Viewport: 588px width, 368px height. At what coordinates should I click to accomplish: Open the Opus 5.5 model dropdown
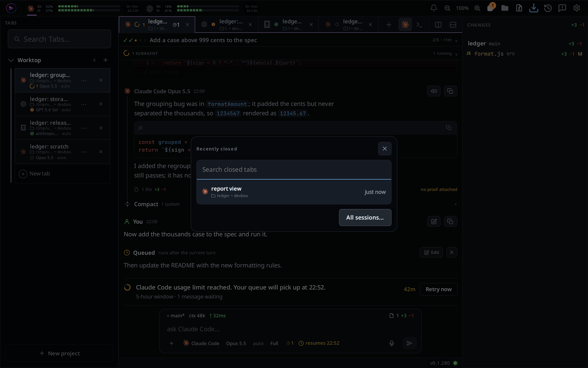[236, 343]
